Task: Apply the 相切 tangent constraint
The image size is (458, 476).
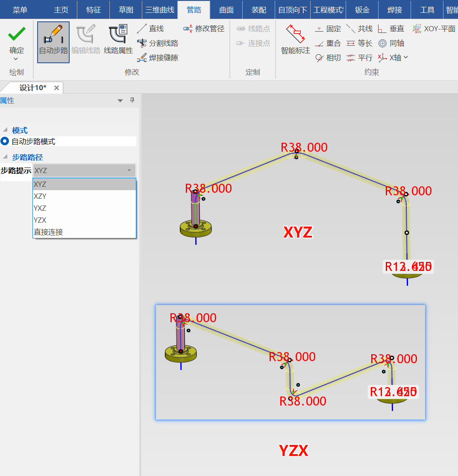Action: coord(328,58)
